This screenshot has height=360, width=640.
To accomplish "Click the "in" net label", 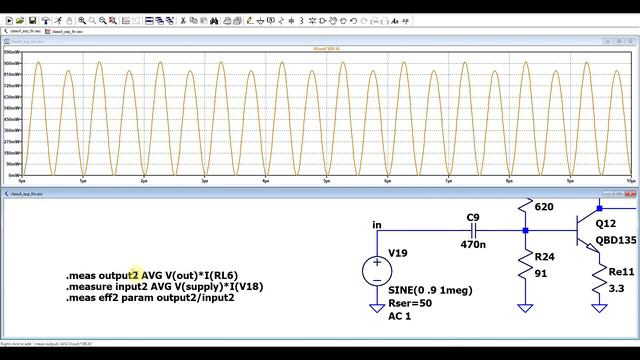I will [x=377, y=225].
